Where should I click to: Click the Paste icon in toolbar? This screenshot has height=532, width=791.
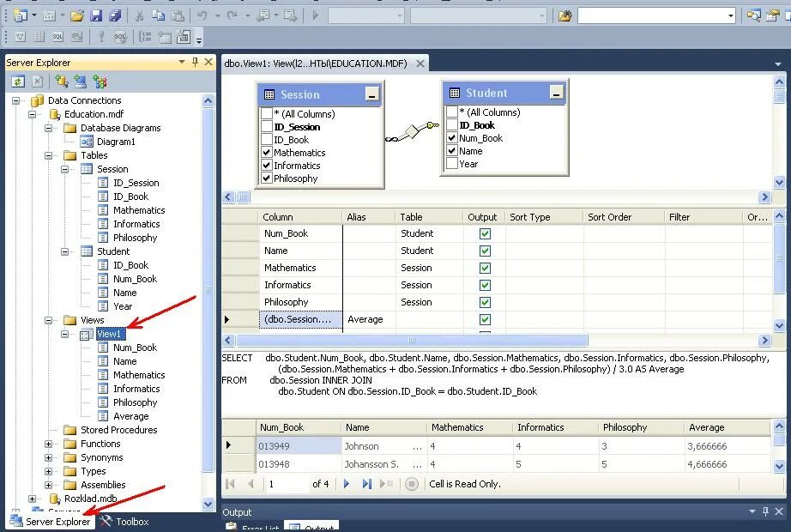point(178,15)
